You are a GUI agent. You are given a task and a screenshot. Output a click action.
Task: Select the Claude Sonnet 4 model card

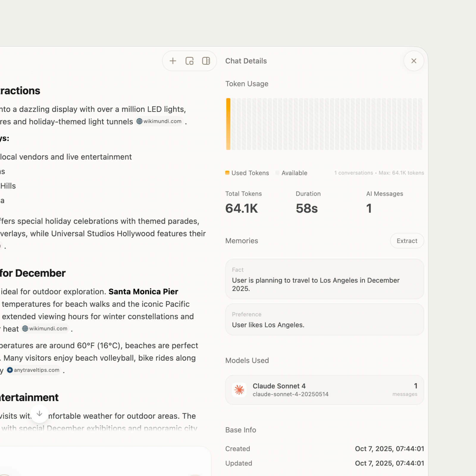click(324, 390)
